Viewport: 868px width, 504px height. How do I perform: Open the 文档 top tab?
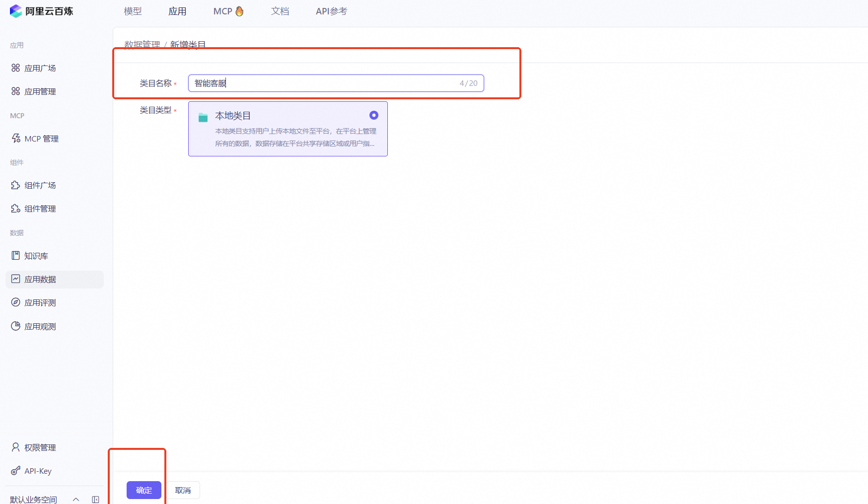[280, 11]
